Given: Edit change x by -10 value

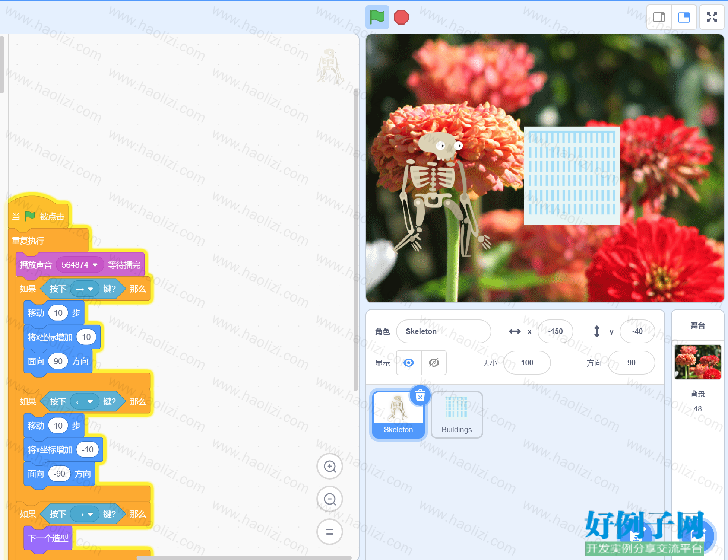Looking at the screenshot, I should [88, 449].
